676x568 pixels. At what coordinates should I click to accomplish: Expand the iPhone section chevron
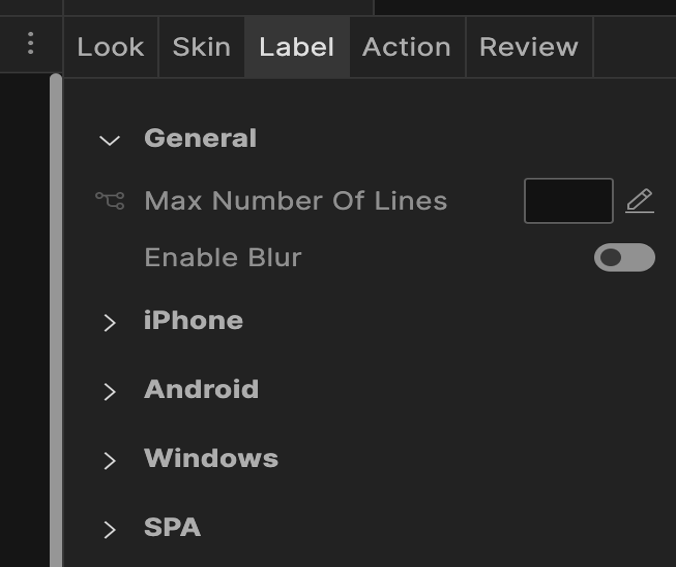[110, 322]
